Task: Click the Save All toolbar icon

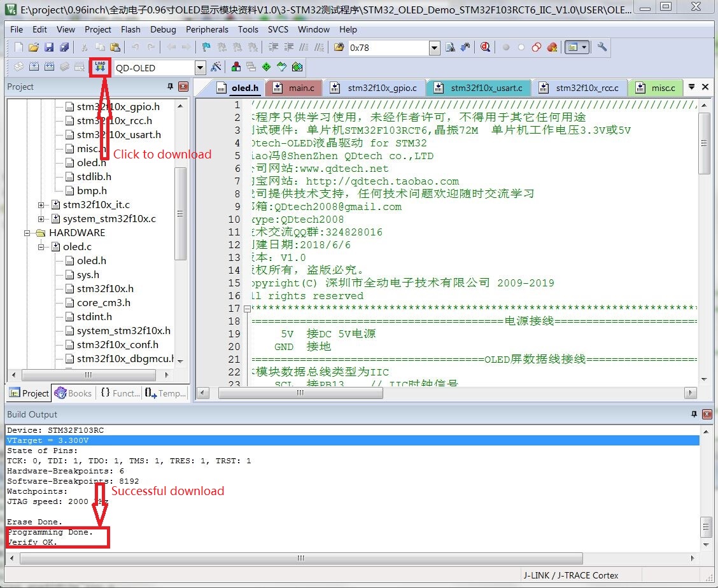Action: [x=64, y=47]
